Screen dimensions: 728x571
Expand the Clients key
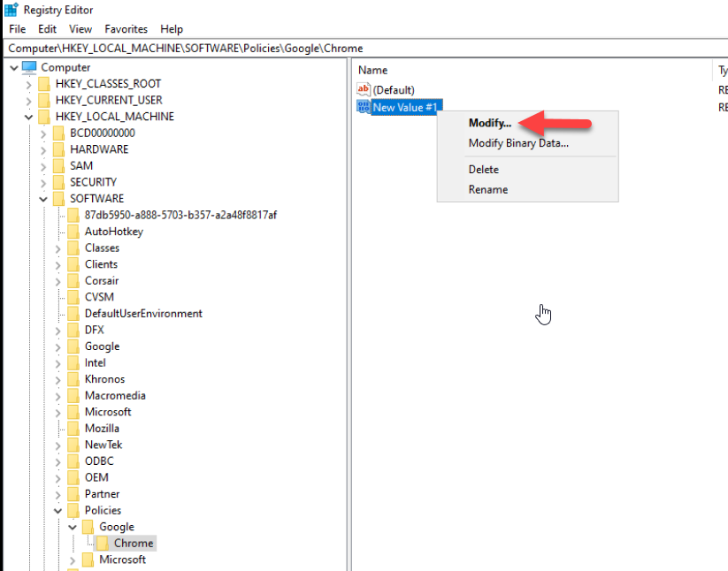pos(58,265)
